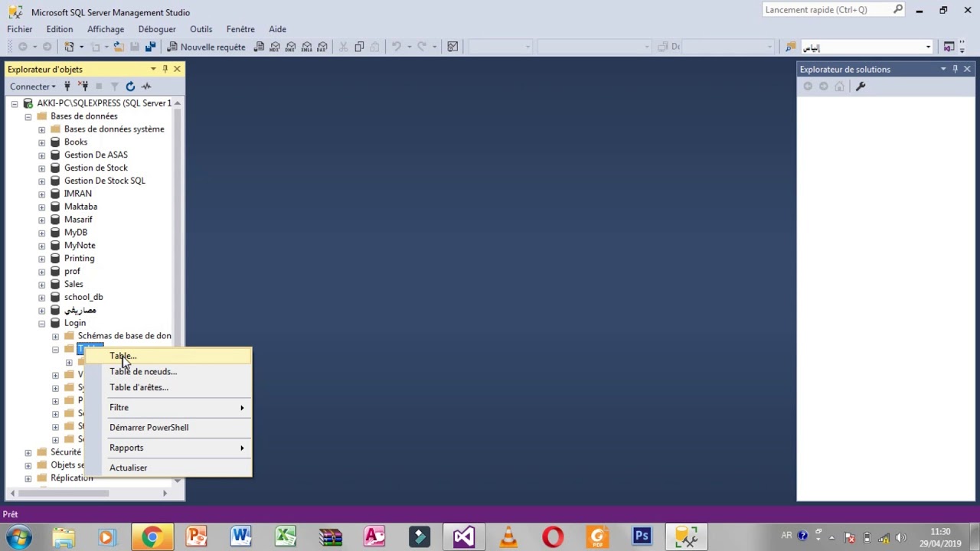Click the Windows Start button
This screenshot has height=551, width=980.
point(18,536)
